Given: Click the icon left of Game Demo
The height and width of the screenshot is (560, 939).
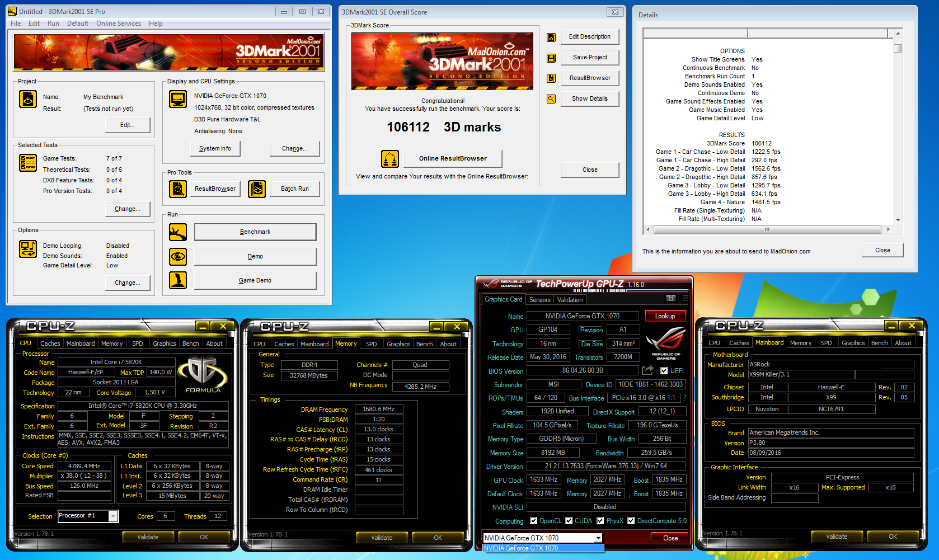Looking at the screenshot, I should [178, 280].
